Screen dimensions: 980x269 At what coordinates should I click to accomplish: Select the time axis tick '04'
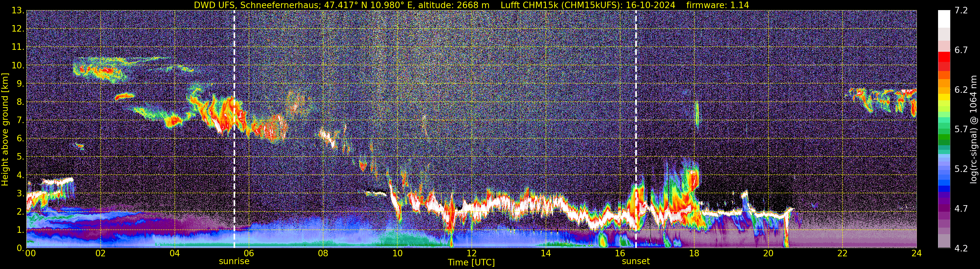coord(175,253)
